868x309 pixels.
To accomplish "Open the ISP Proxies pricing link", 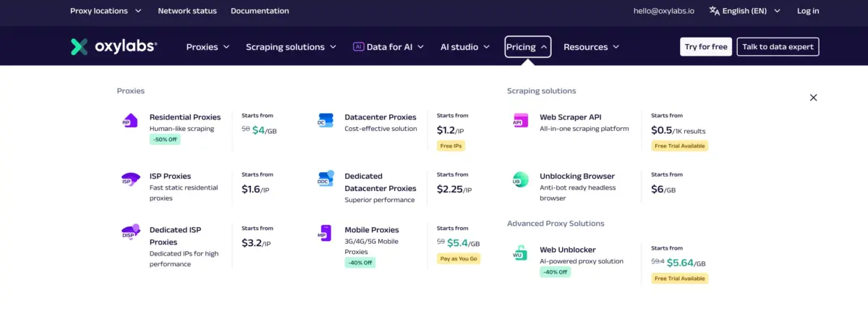I will [170, 176].
